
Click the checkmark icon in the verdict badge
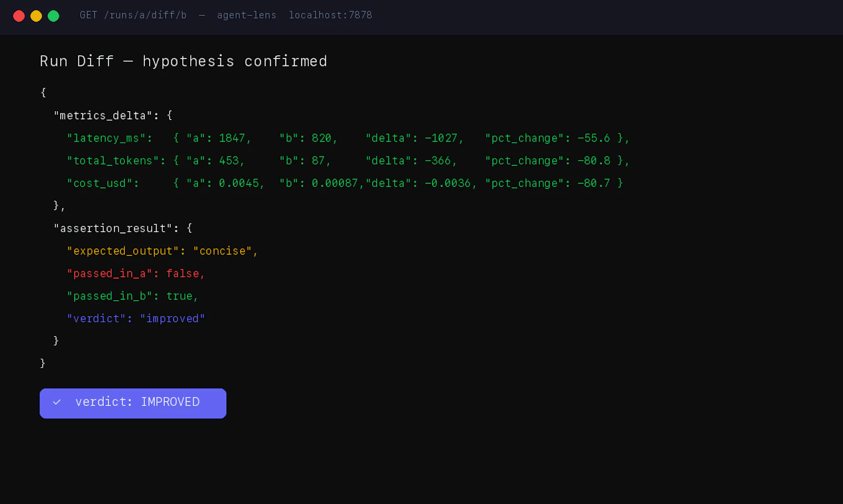[57, 402]
